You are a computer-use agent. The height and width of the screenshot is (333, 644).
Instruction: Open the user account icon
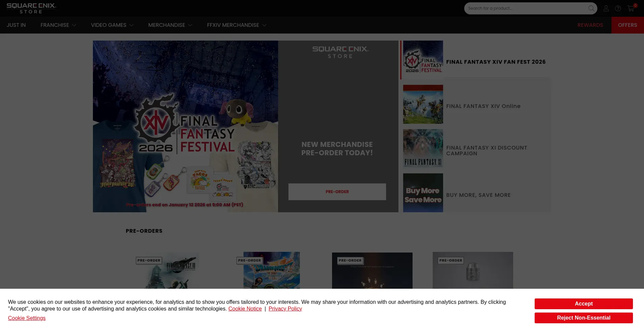tap(606, 8)
